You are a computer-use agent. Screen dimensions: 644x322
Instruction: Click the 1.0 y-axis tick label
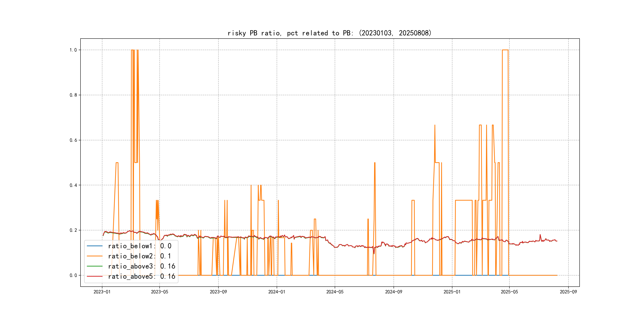coord(73,50)
